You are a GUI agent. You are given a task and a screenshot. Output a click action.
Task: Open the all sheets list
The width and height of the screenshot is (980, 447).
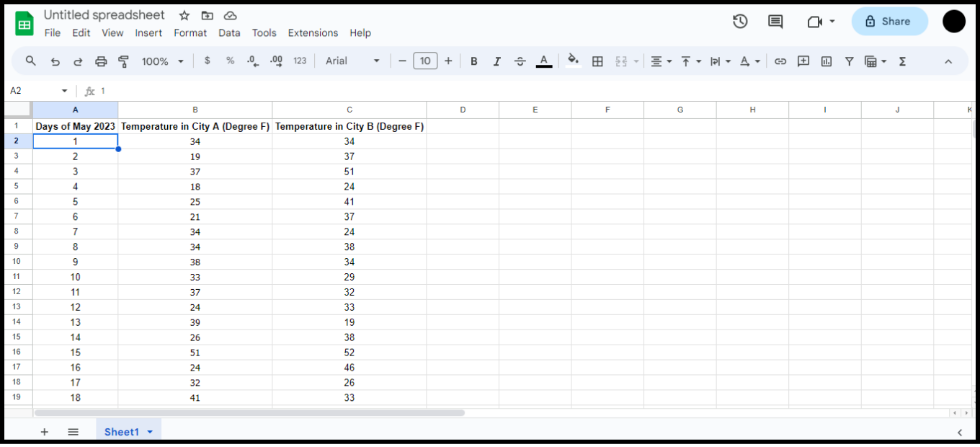click(73, 432)
